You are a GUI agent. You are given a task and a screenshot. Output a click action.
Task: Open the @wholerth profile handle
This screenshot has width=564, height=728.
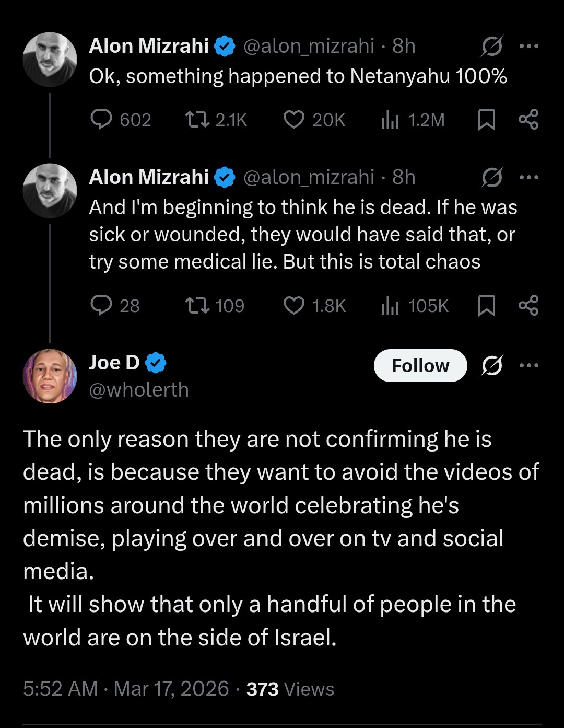click(x=139, y=389)
